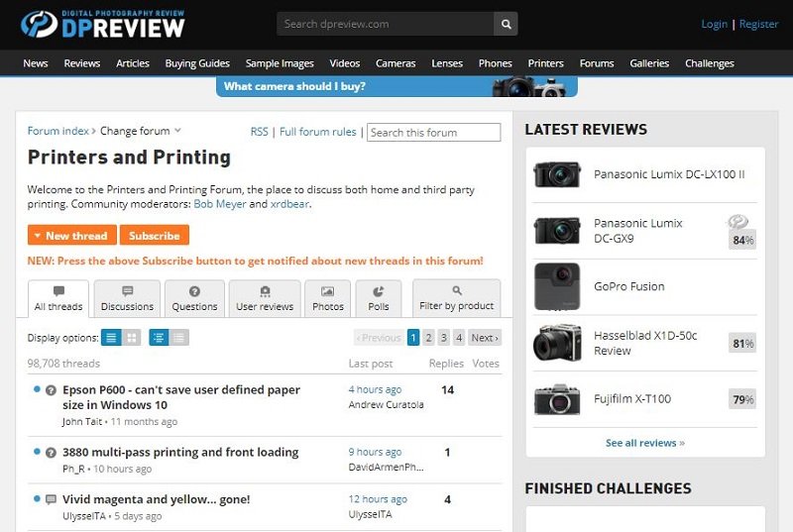This screenshot has height=532, width=793.
Task: Click the Next page button
Action: pyautogui.click(x=485, y=338)
